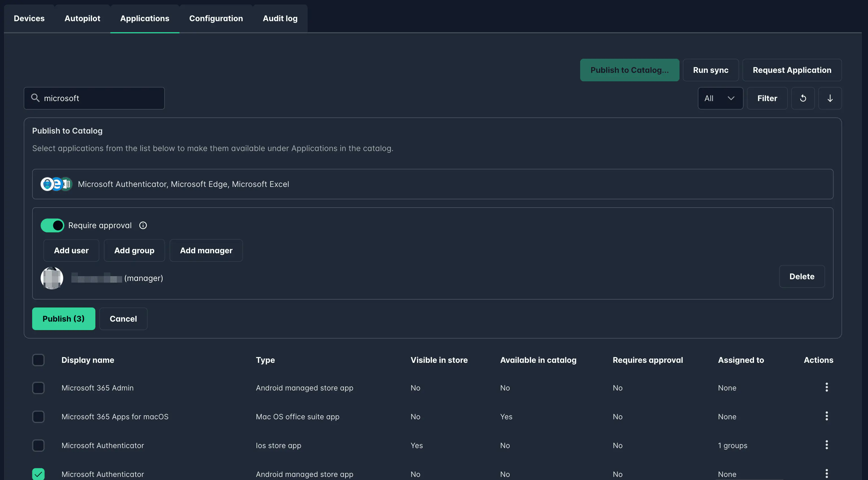Viewport: 868px width, 480px height.
Task: Open the All dropdown filter
Action: [720, 98]
